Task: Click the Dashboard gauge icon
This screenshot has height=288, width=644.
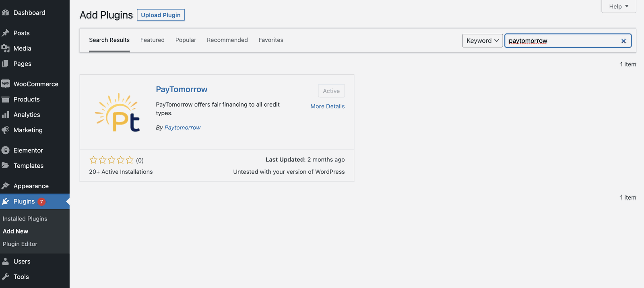Action: [x=5, y=12]
